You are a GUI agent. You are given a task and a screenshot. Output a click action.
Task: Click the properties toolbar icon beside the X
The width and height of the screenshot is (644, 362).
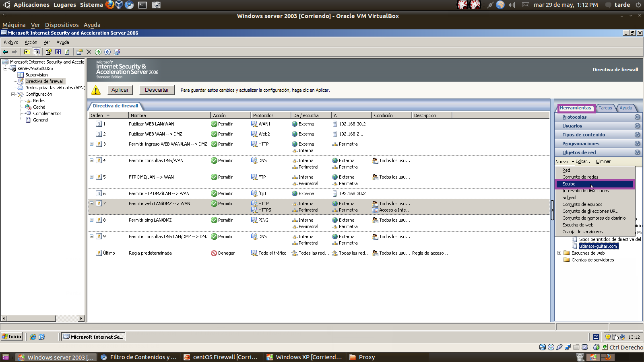click(79, 52)
